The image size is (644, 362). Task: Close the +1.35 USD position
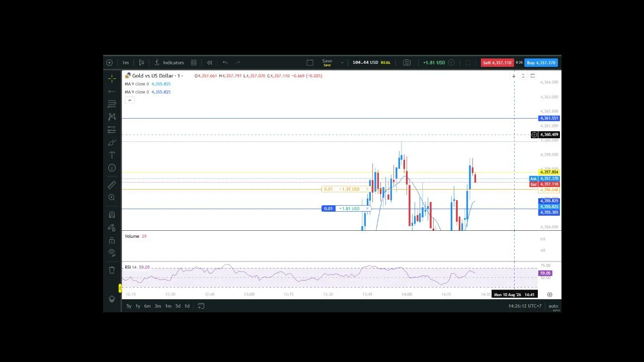367,189
